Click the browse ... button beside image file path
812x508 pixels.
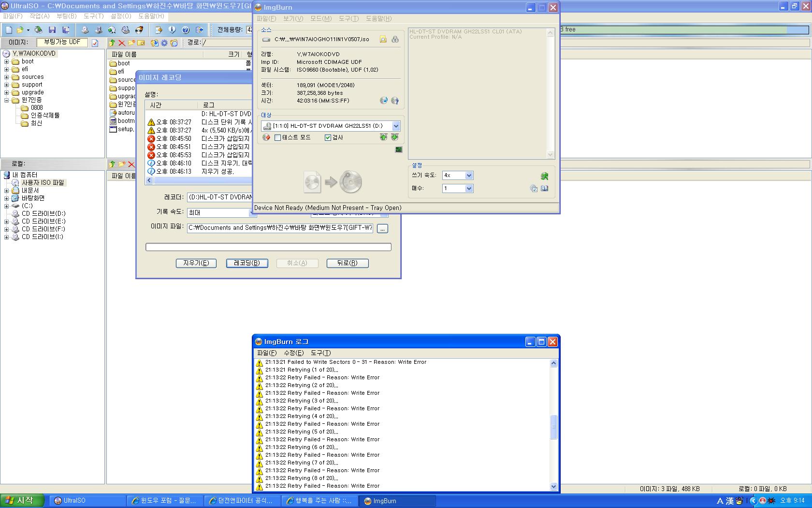(382, 228)
